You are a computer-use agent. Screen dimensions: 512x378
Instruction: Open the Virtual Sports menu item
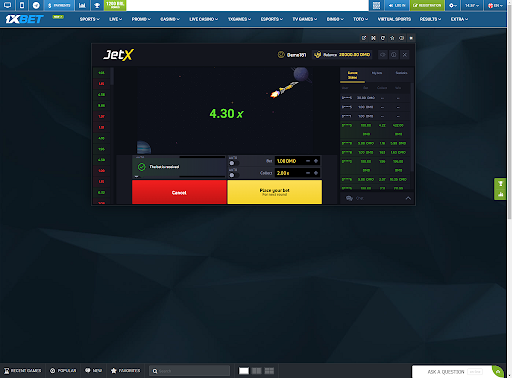pyautogui.click(x=394, y=19)
